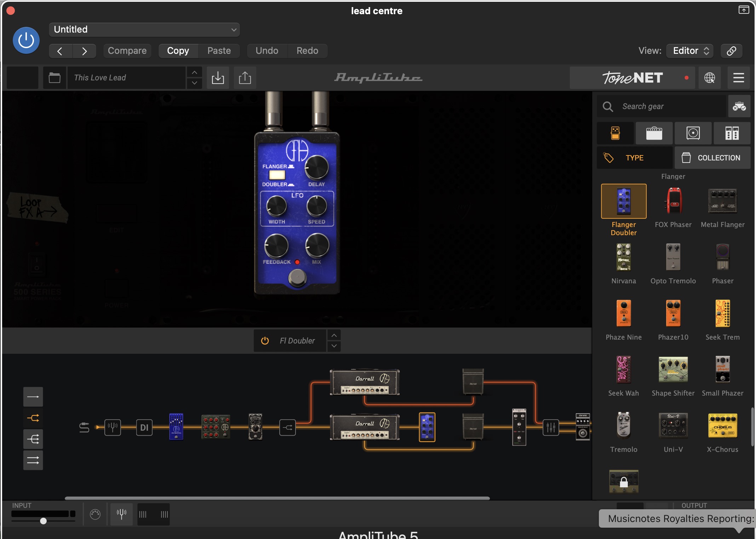
Task: Select the Opto Tremolo pedal
Action: pyautogui.click(x=673, y=257)
